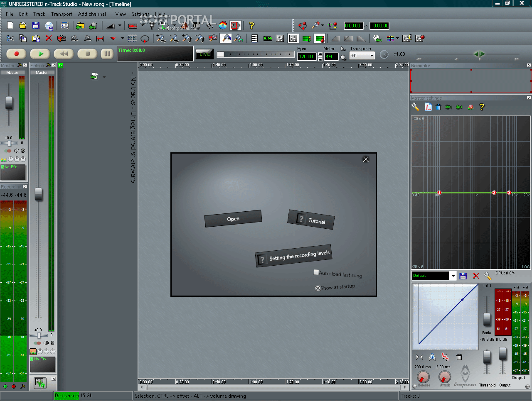
Task: Create a new song with the blank page icon
Action: pyautogui.click(x=10, y=26)
